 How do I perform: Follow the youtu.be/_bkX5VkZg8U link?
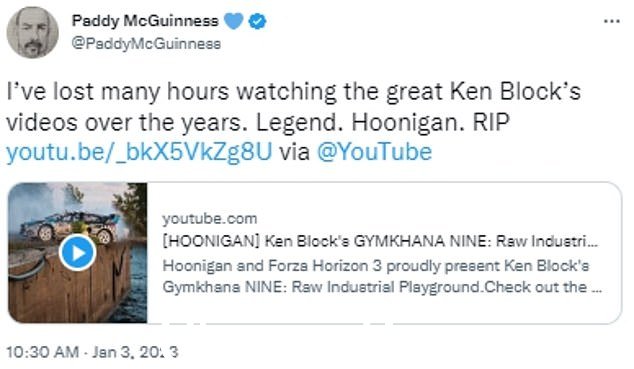[x=139, y=152]
